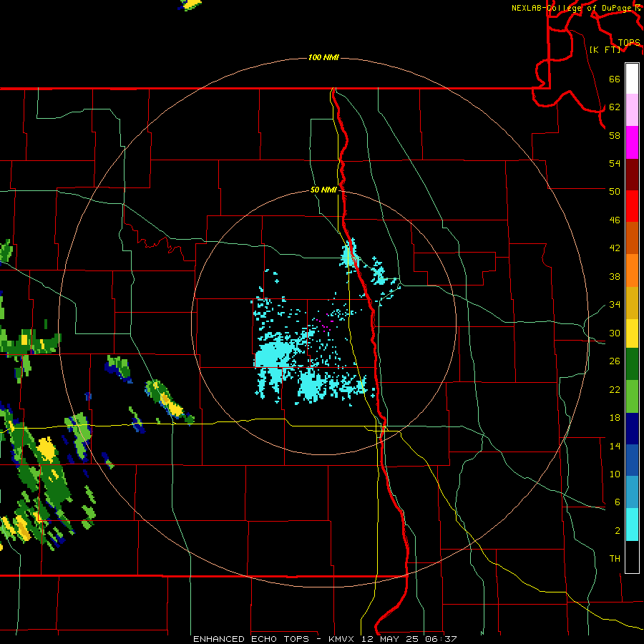The image size is (644, 644).
Task: Select the dark green legend swatch
Action: click(x=632, y=364)
